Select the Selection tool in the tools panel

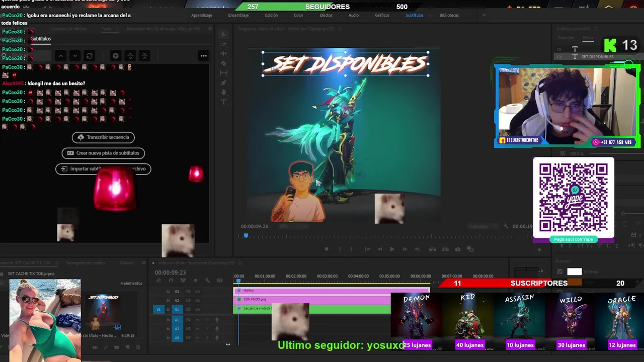[224, 34]
